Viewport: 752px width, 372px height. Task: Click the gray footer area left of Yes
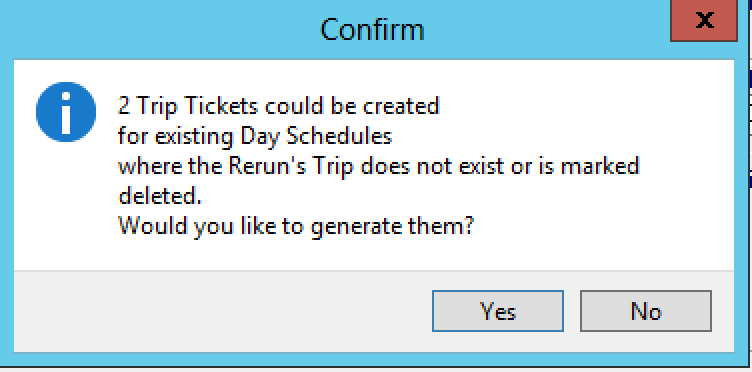pyautogui.click(x=221, y=312)
